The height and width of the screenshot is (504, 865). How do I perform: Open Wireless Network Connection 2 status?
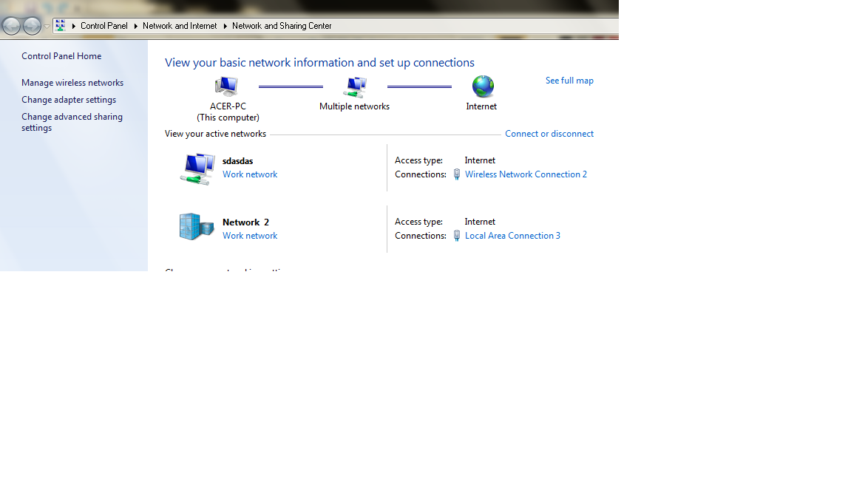(x=526, y=174)
